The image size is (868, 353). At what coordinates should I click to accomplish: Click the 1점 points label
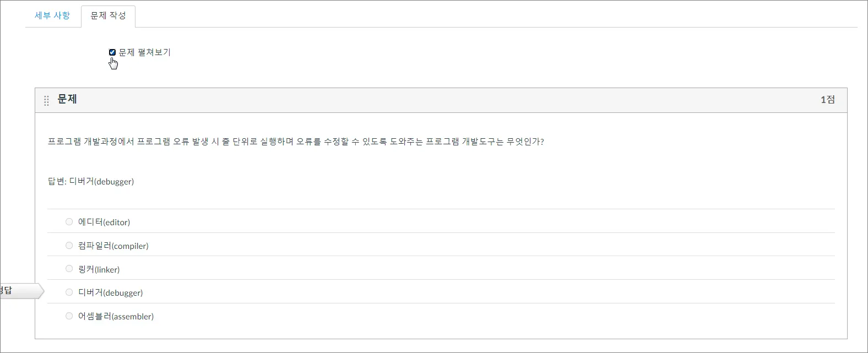[x=828, y=100]
